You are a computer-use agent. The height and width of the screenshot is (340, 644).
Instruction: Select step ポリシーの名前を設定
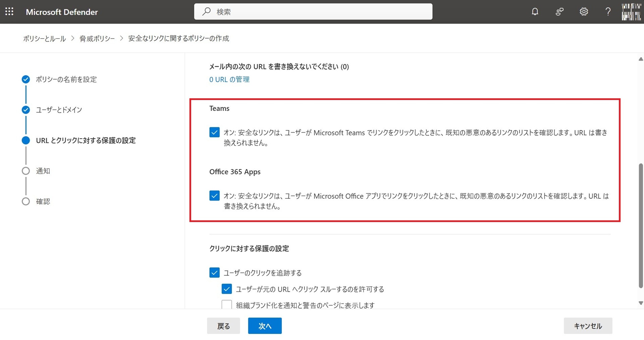click(x=66, y=79)
